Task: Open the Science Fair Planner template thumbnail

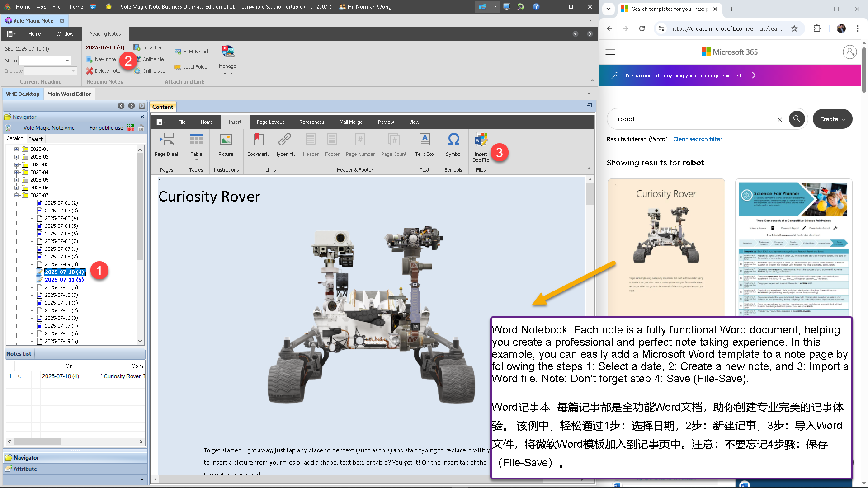Action: tap(793, 247)
